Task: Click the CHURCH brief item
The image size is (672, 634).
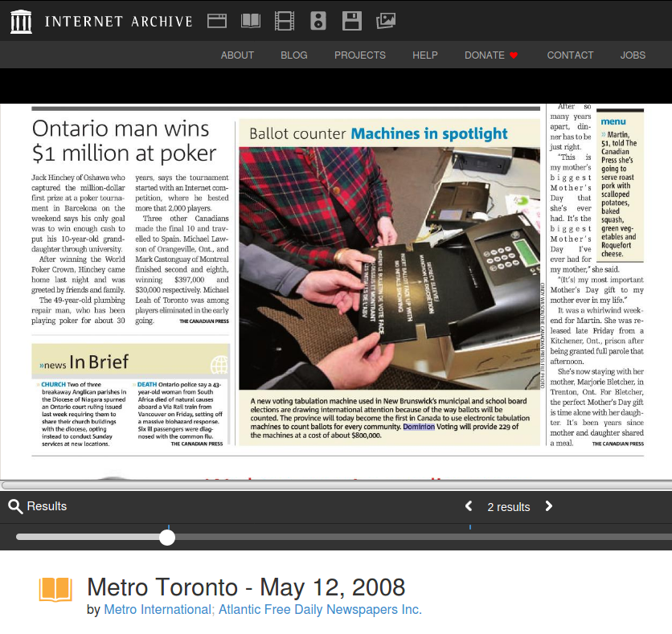Action: pos(81,414)
